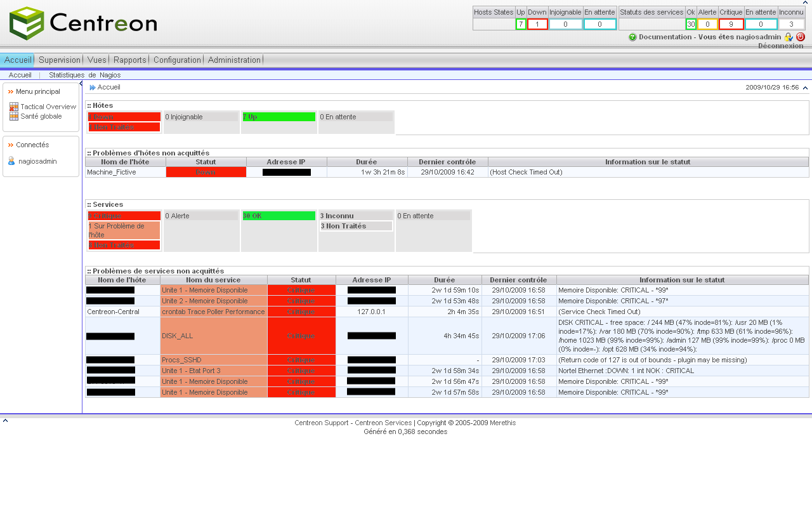Click the Santé globale grid icon

14,116
